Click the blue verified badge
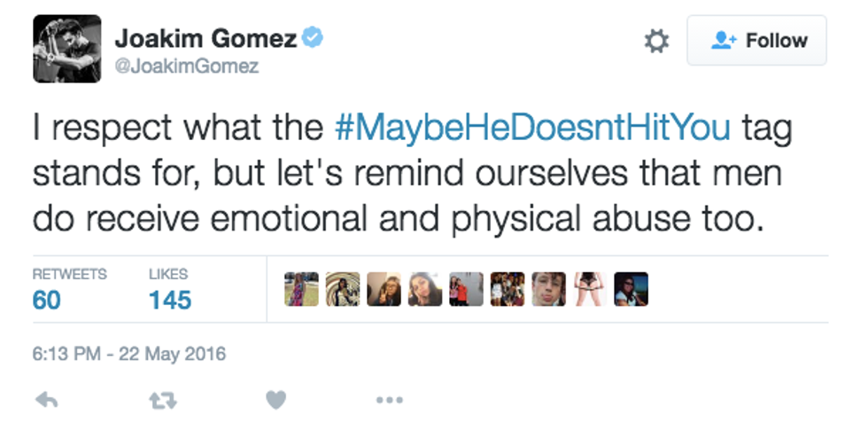The image size is (868, 438). 313,38
